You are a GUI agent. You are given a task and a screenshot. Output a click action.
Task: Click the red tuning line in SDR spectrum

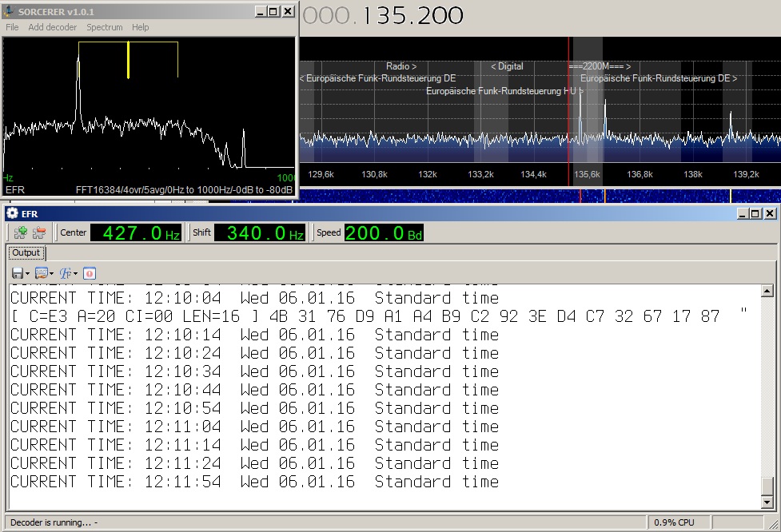568,112
